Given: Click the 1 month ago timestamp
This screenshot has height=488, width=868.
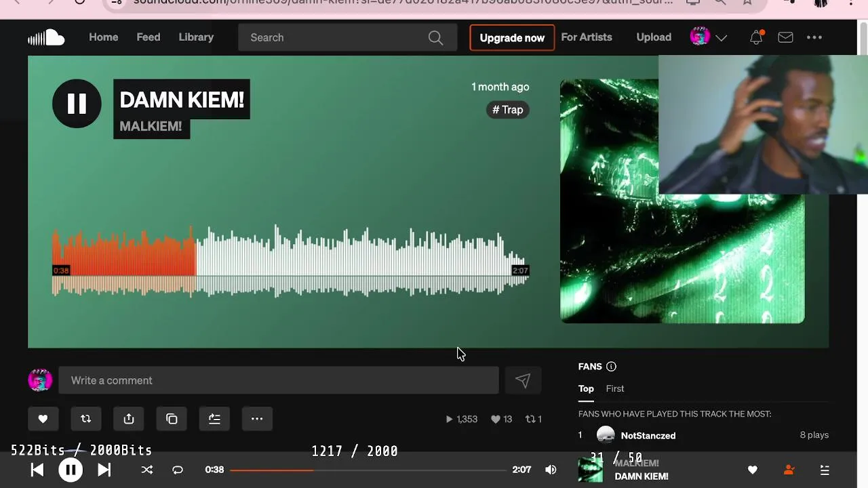Looking at the screenshot, I should click(x=500, y=87).
